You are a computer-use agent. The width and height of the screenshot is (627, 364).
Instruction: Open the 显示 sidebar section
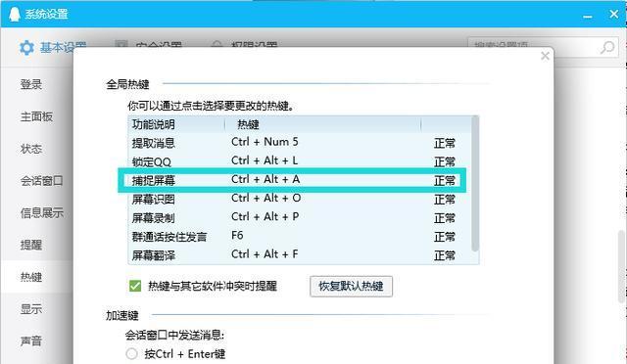(31, 309)
